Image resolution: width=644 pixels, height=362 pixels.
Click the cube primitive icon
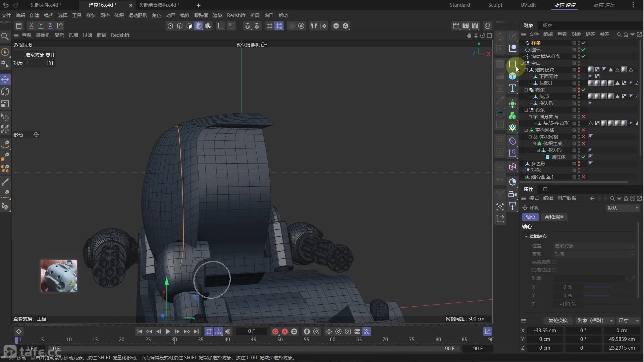(513, 76)
